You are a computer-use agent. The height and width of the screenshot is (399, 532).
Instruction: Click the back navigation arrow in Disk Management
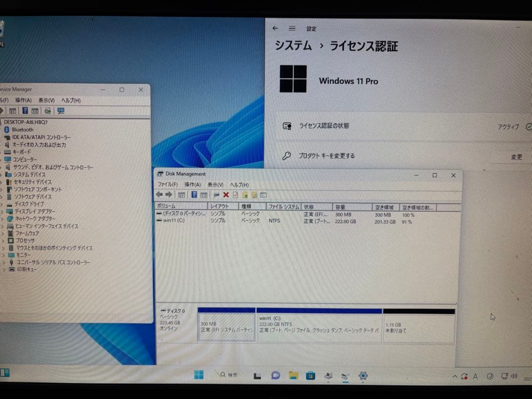point(159,195)
